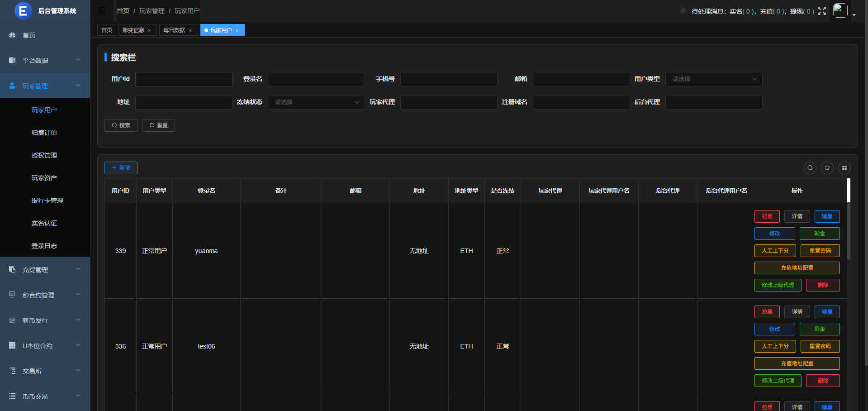The image size is (868, 411).
Task: Click the 搜索 button
Action: point(121,125)
